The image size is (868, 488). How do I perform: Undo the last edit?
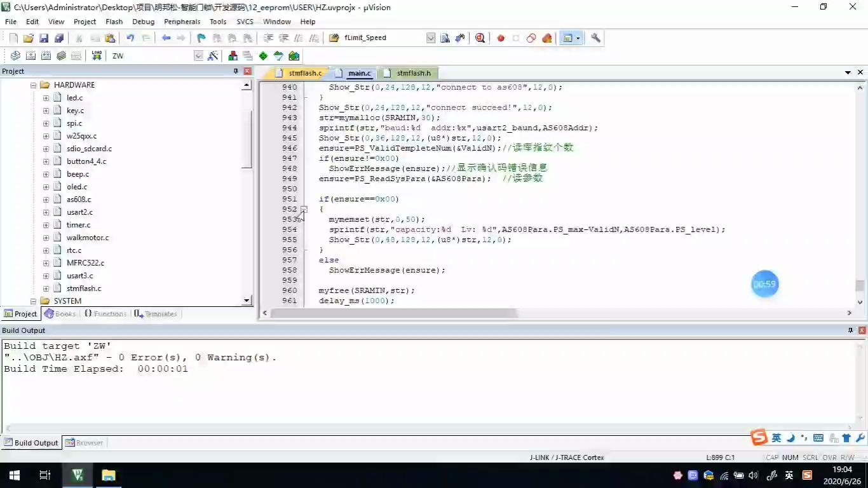[x=130, y=38]
